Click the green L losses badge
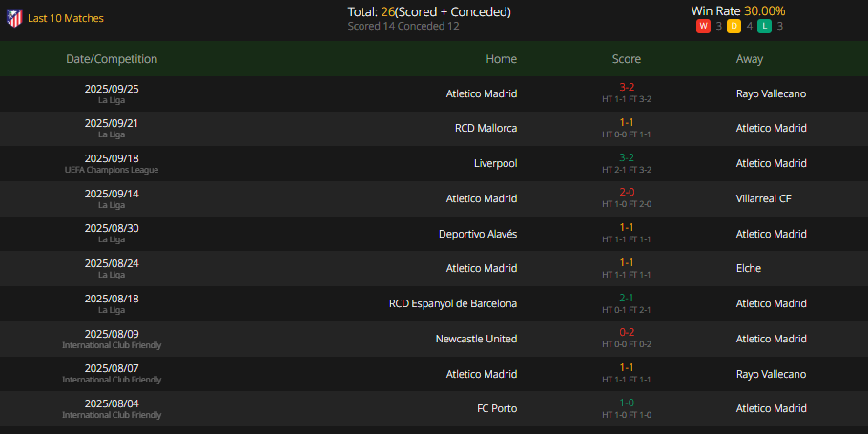Image resolution: width=868 pixels, height=434 pixels. [764, 26]
